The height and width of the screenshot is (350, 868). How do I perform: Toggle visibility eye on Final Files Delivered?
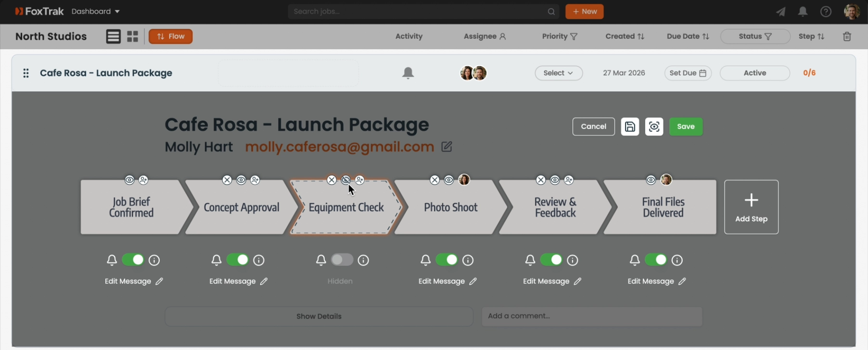[x=651, y=180]
